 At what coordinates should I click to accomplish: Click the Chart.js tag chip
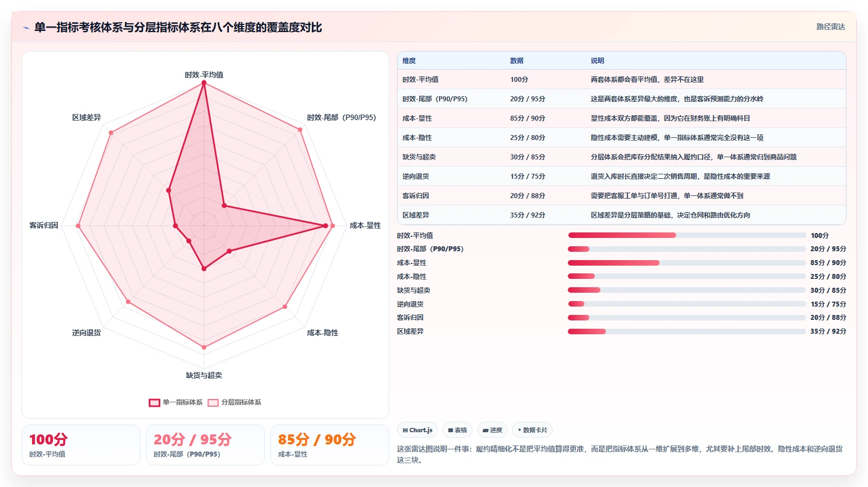417,430
